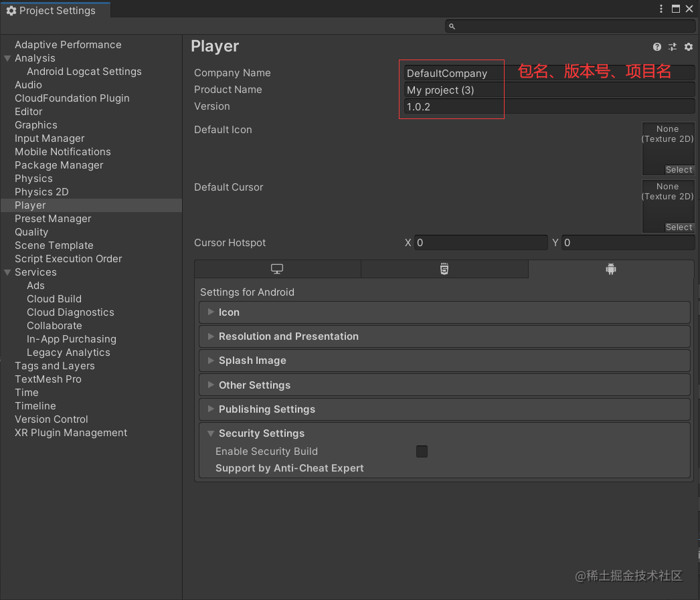The image size is (700, 600).
Task: Open Tags and Layers settings
Action: [x=54, y=366]
